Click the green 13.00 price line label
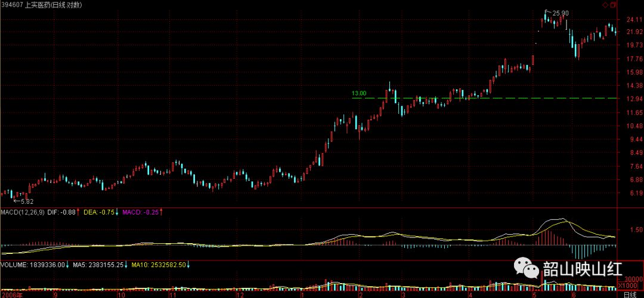This screenshot has width=644, height=298. click(358, 93)
